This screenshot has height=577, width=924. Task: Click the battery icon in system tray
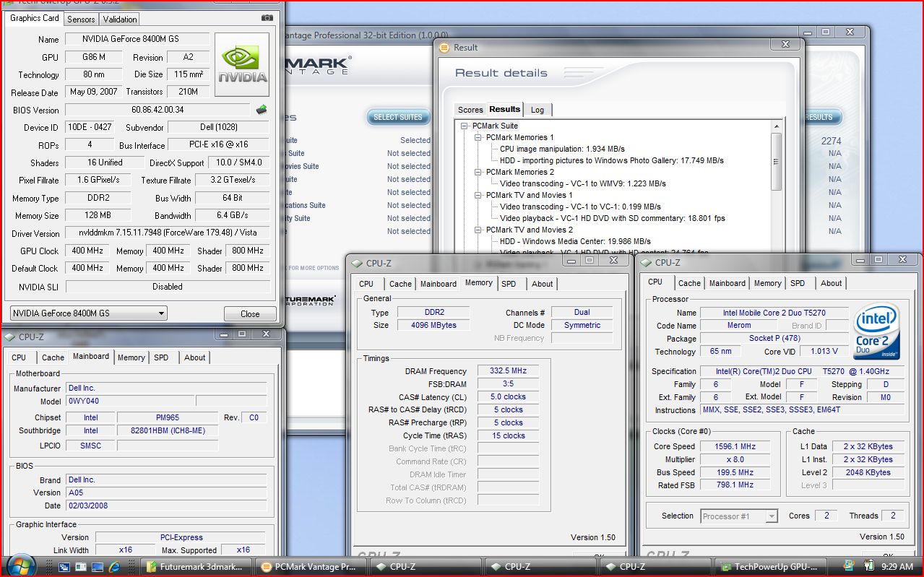(868, 567)
